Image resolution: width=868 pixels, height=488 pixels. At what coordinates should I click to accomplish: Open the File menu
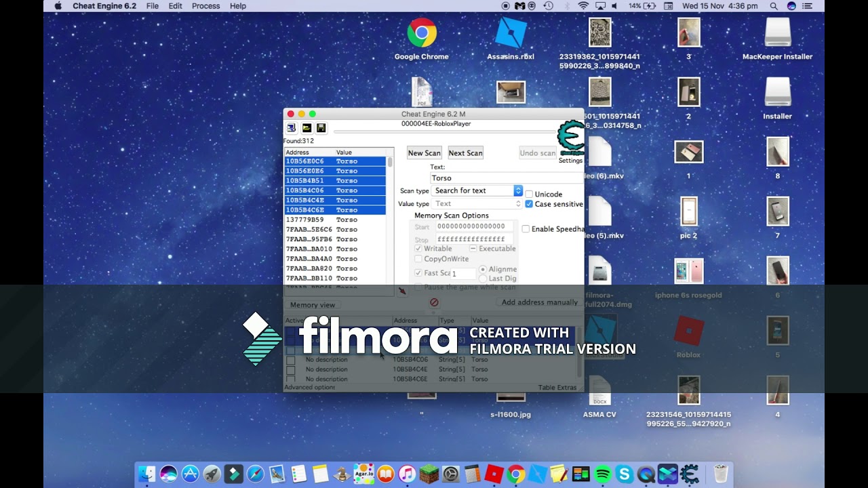153,5
